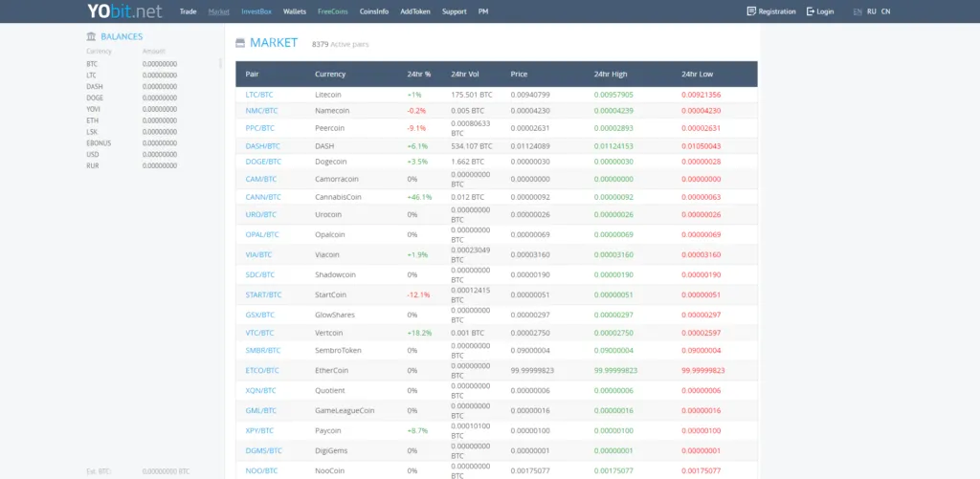Open the XQN/BTC pair
Viewport: 980px width, 479px height.
[260, 390]
